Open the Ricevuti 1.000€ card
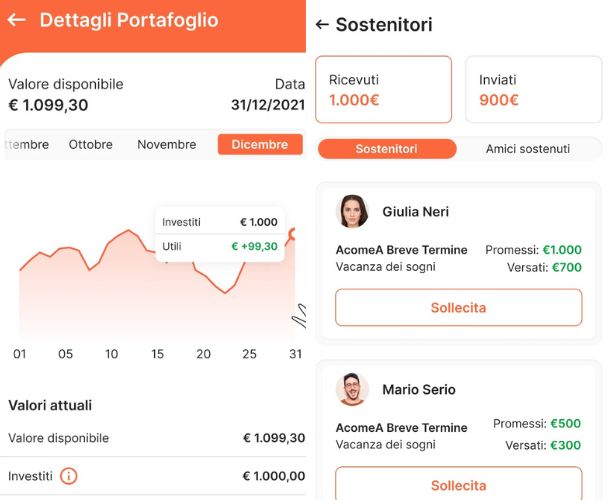610x500 pixels. [383, 90]
